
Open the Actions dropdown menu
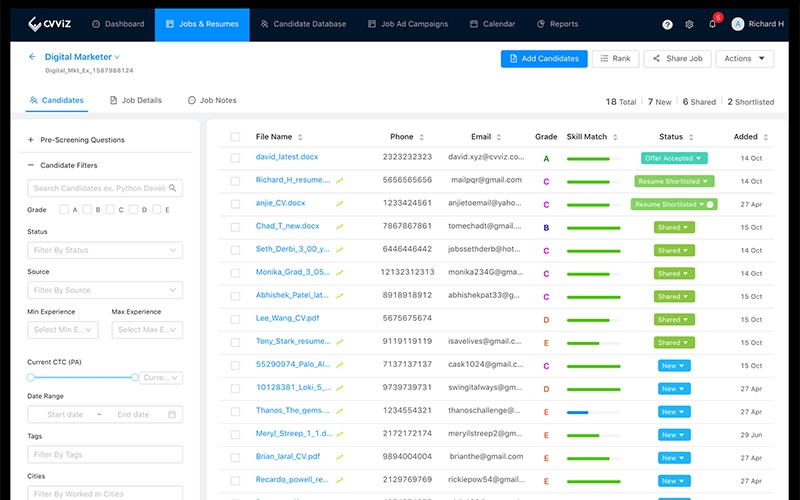(743, 59)
